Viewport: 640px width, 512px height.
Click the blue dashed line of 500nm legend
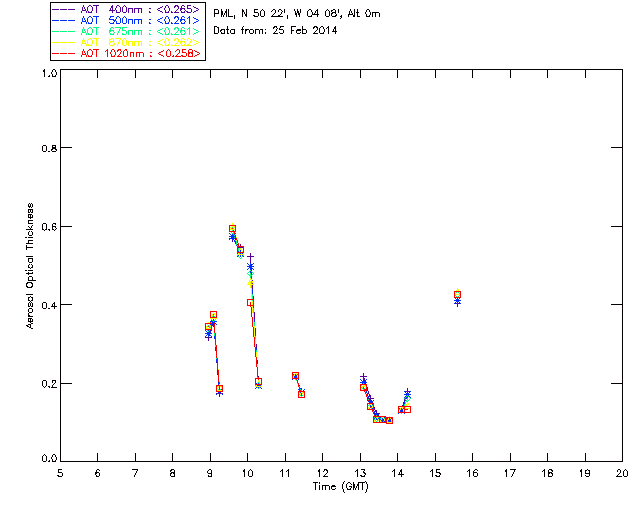click(64, 20)
